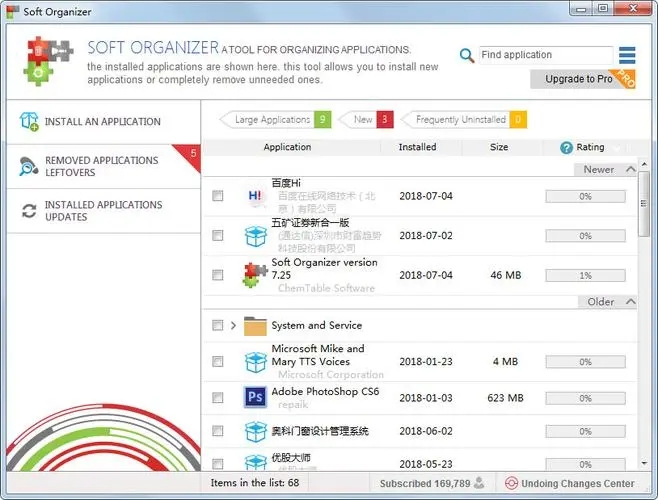
Task: Sort by Installed column header
Action: tap(417, 147)
